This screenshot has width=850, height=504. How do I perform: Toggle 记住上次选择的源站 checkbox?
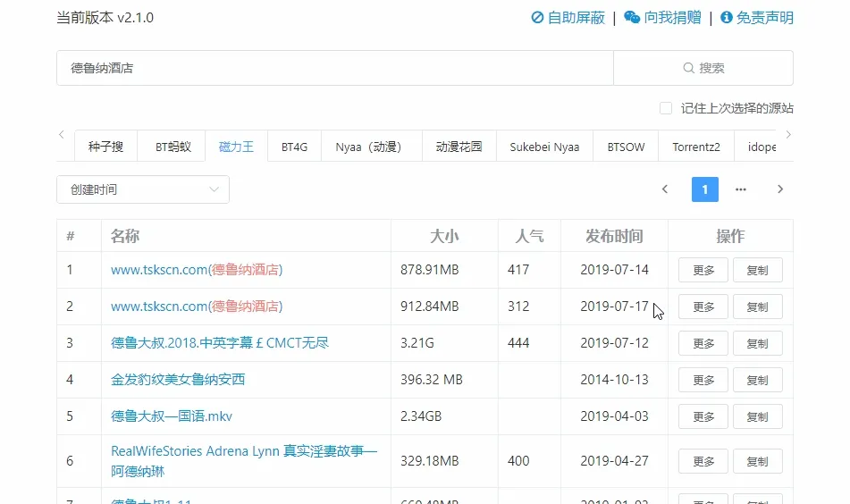click(x=666, y=108)
